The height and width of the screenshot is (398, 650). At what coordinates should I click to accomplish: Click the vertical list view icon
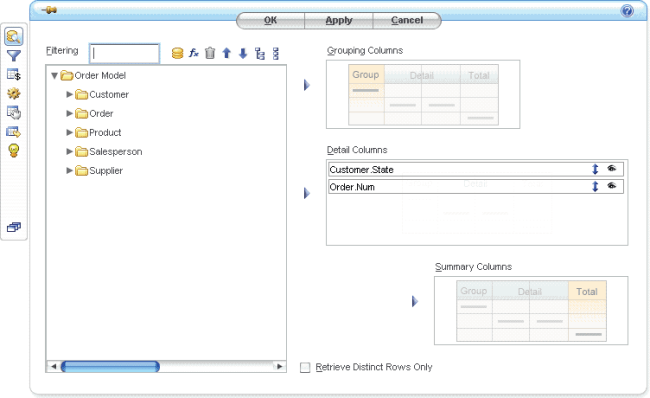pyautogui.click(x=276, y=53)
